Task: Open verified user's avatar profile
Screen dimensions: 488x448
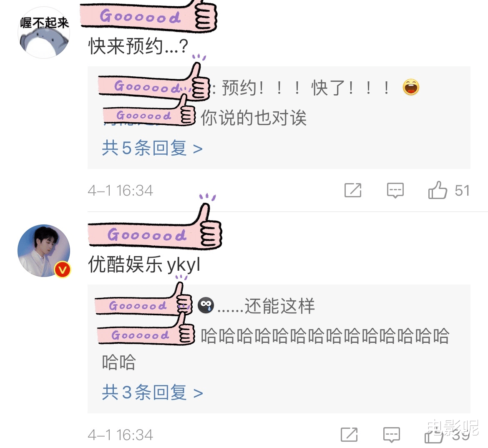Action: [43, 251]
